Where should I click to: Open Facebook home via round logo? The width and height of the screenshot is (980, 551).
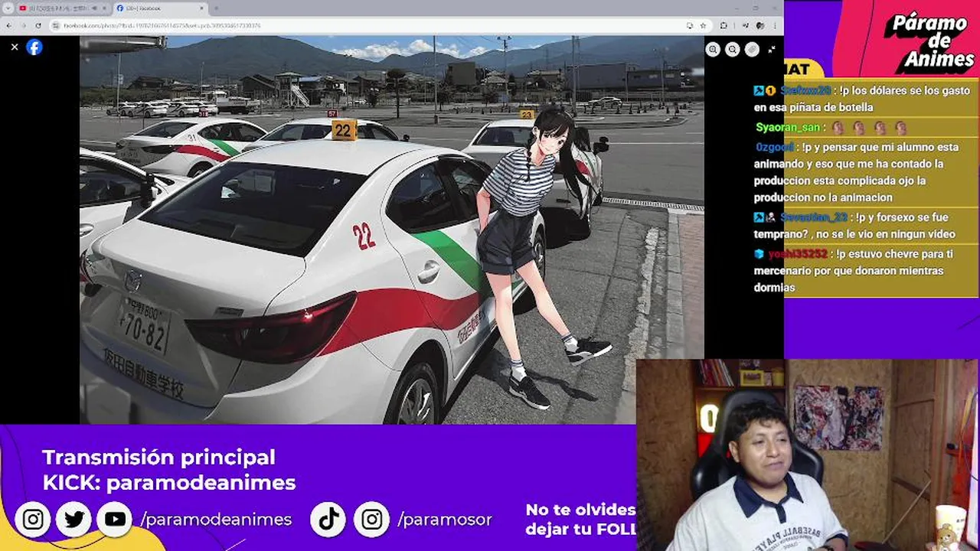34,47
